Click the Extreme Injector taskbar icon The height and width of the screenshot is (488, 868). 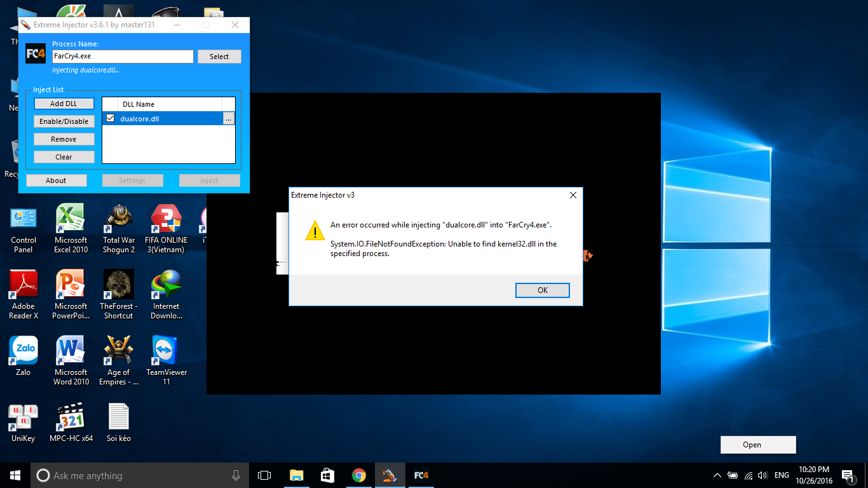(390, 475)
